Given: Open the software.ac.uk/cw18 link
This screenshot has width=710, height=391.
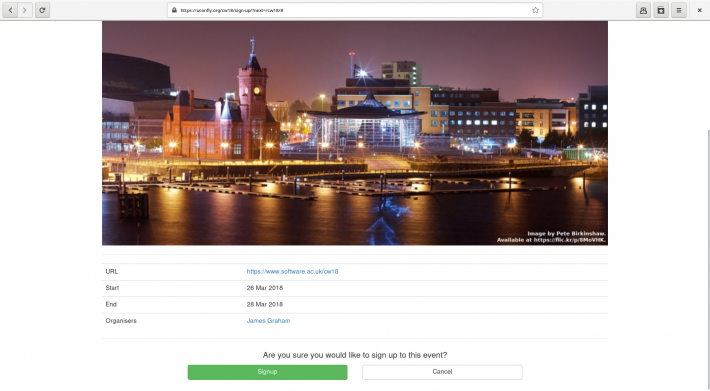Looking at the screenshot, I should pyautogui.click(x=292, y=272).
